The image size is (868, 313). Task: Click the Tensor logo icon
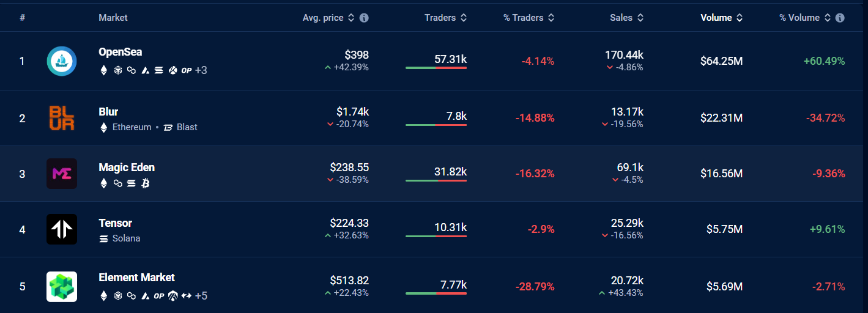pos(61,229)
